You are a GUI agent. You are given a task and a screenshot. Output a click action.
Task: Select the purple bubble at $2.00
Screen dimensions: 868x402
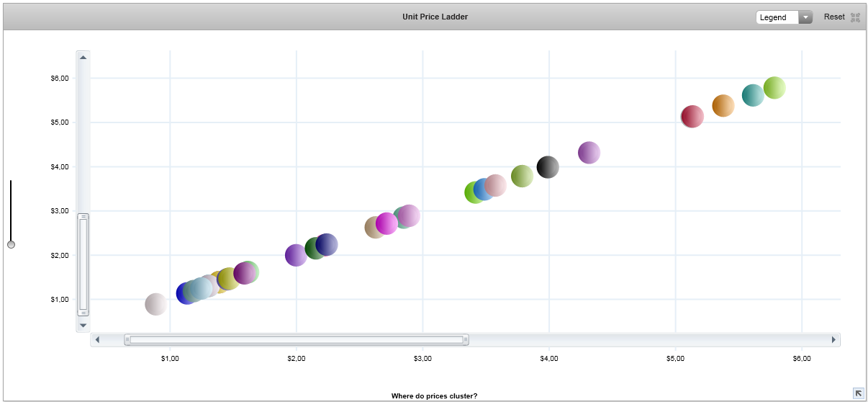tap(295, 255)
